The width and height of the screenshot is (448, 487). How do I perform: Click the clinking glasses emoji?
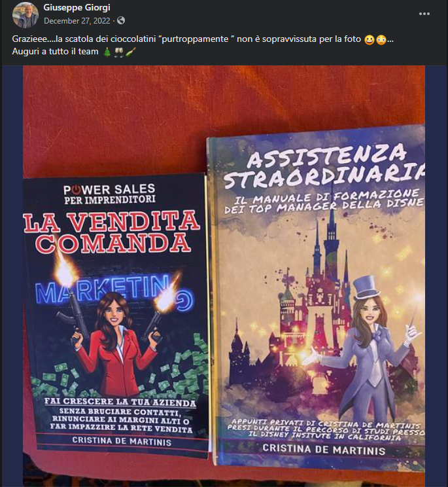tap(119, 52)
